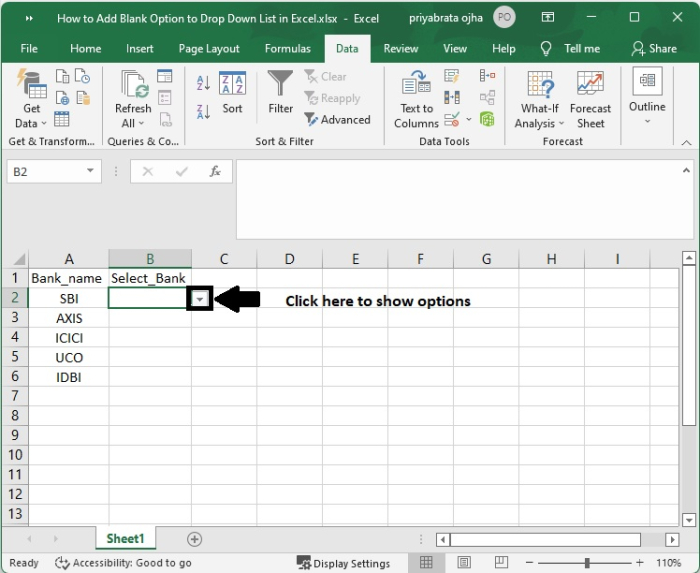Open Ribbon Display Options icon
This screenshot has width=700, height=573.
[548, 17]
